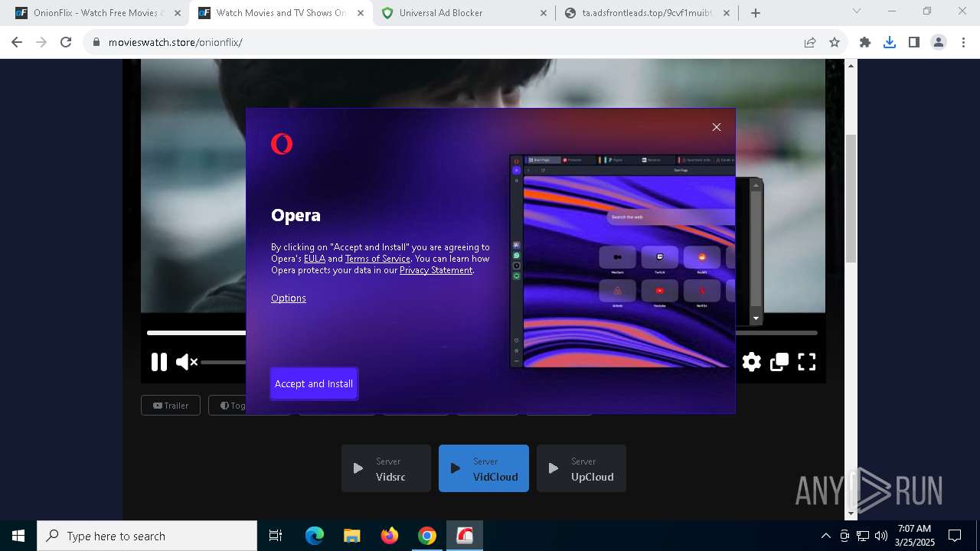This screenshot has height=551, width=980.
Task: Close the OnionFlix first tab
Action: pos(177,13)
